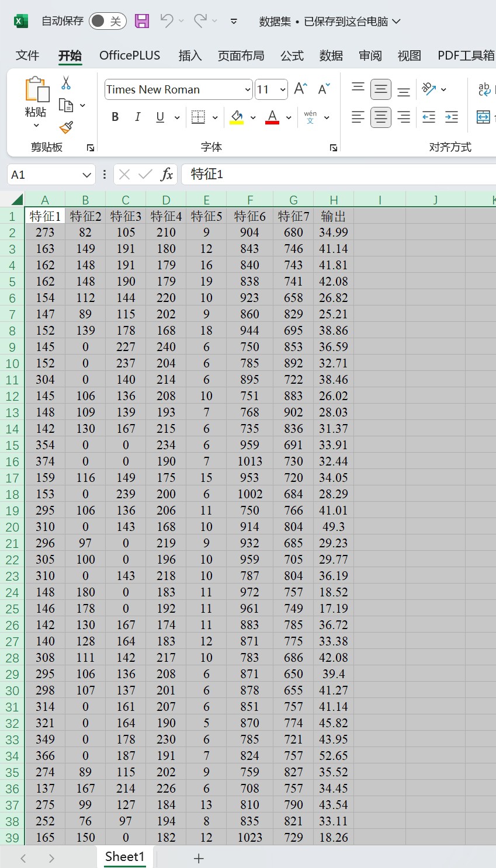Toggle center horizontal alignment
The height and width of the screenshot is (868, 496).
point(381,117)
